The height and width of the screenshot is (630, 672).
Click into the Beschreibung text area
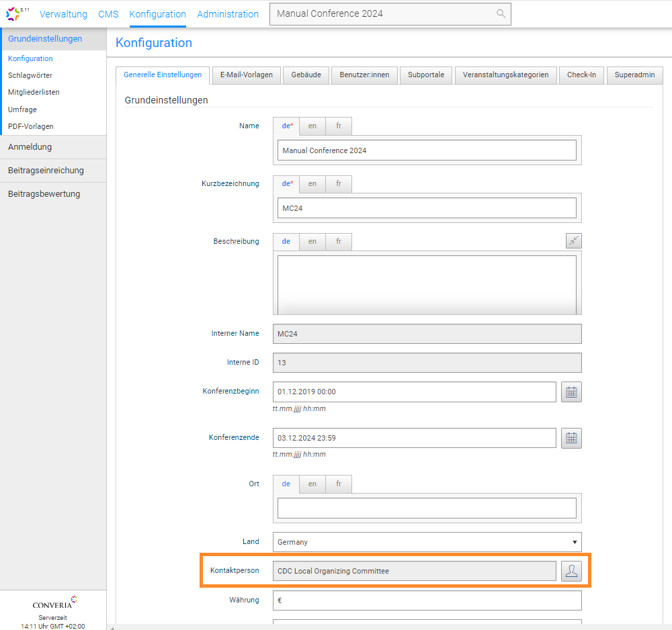click(427, 285)
